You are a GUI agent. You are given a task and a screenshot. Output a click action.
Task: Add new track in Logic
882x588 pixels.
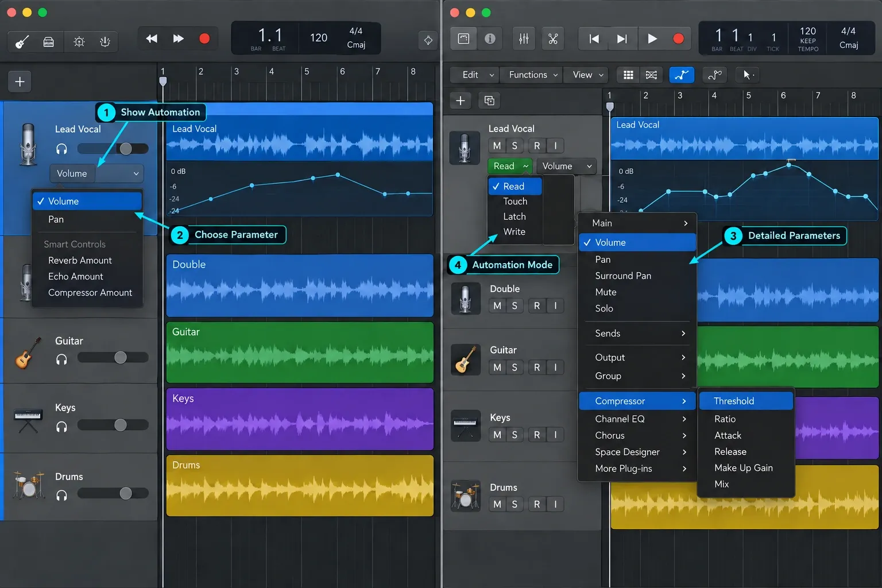(x=461, y=100)
